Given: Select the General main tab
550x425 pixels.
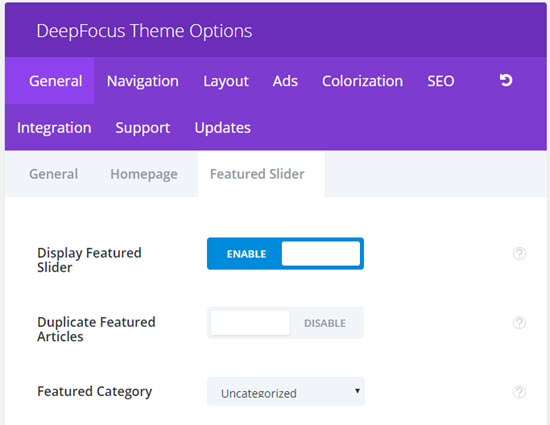Looking at the screenshot, I should (x=49, y=81).
